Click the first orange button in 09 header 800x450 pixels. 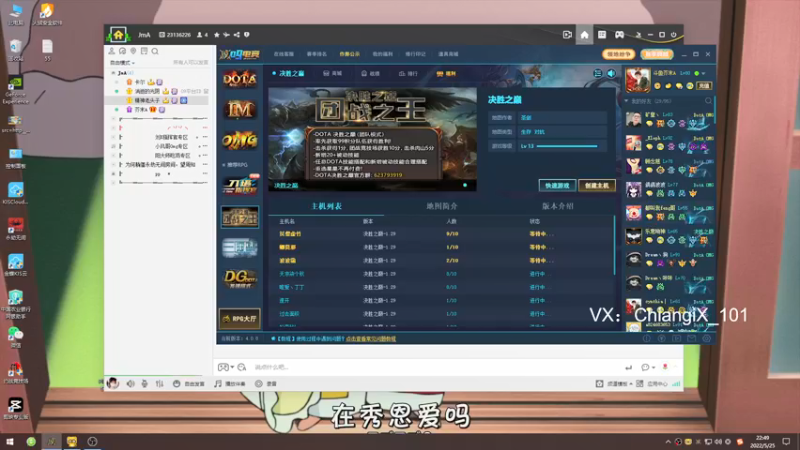point(618,54)
